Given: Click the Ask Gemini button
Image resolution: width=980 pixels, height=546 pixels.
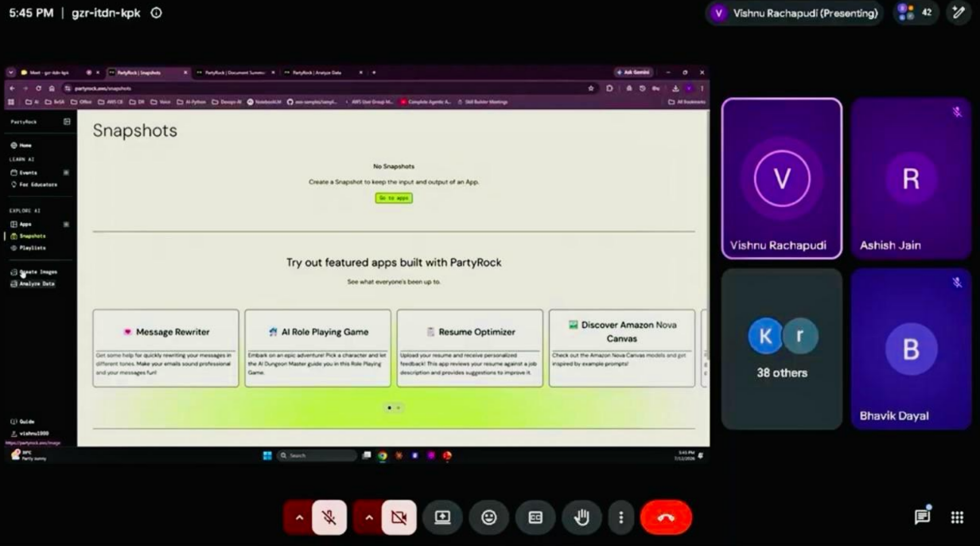Looking at the screenshot, I should [634, 72].
